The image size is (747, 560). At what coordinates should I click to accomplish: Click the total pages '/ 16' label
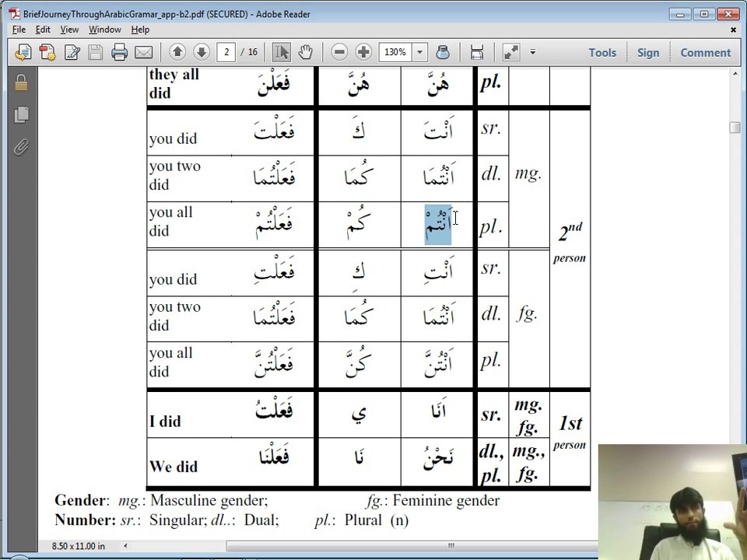249,52
